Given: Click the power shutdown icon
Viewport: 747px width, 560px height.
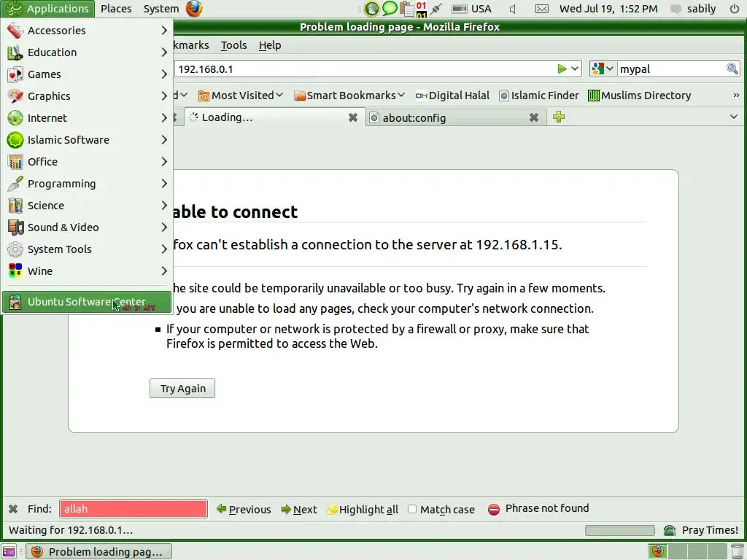Looking at the screenshot, I should coord(735,9).
